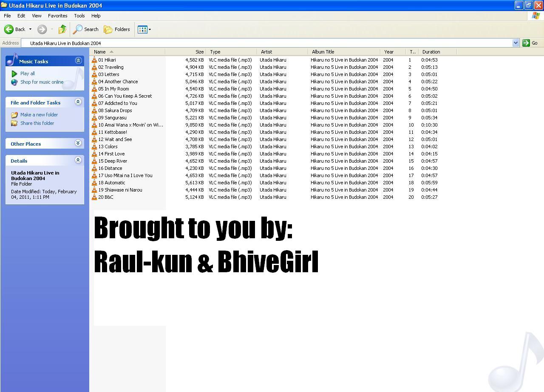Select VLC icon of 18 Automatic
Screen dimensions: 544x392
tap(94, 183)
